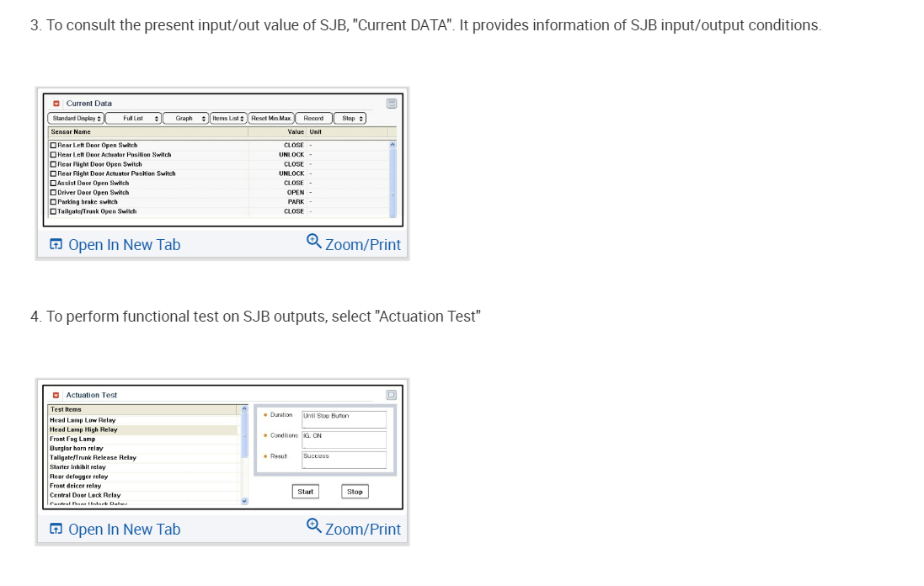Click the Reset Min.Max button
The image size is (924, 586).
click(x=271, y=119)
